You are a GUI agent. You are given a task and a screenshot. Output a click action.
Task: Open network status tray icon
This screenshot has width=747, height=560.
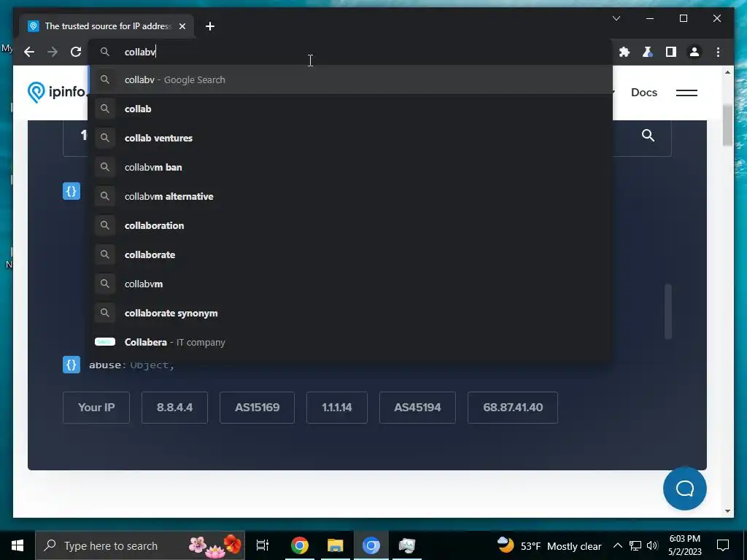[635, 545]
